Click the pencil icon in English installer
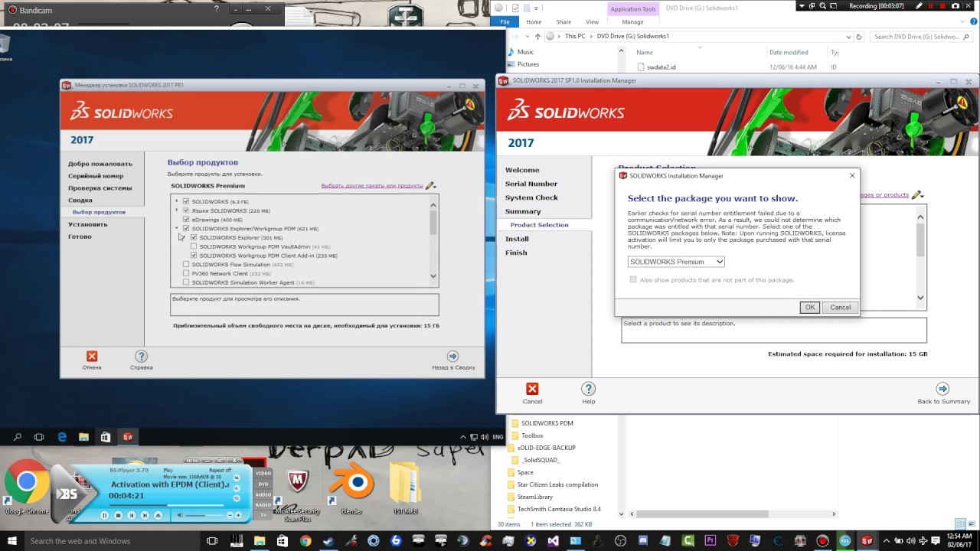Image resolution: width=980 pixels, height=551 pixels. coord(916,194)
